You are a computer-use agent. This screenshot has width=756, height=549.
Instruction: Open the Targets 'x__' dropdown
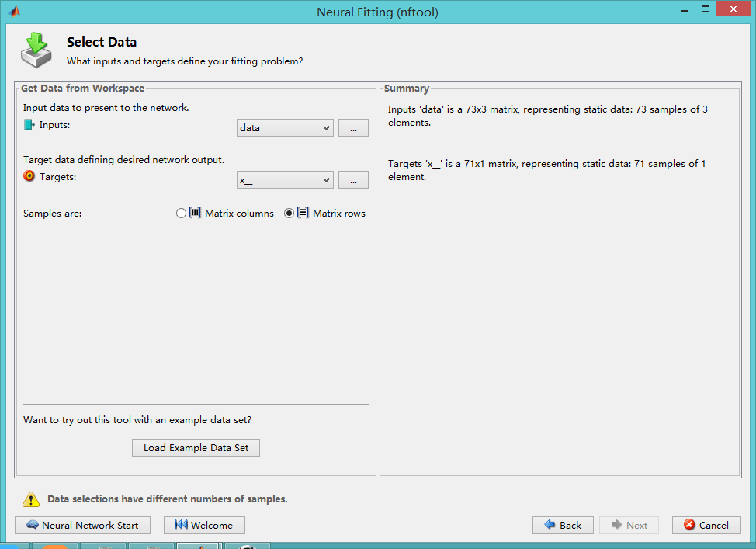285,180
